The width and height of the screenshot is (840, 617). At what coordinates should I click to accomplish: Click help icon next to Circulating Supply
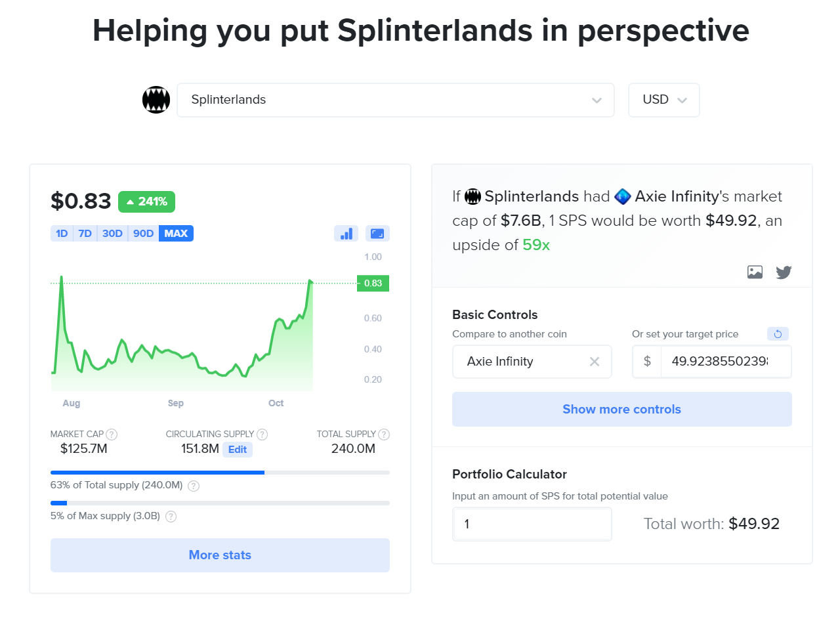coord(262,435)
